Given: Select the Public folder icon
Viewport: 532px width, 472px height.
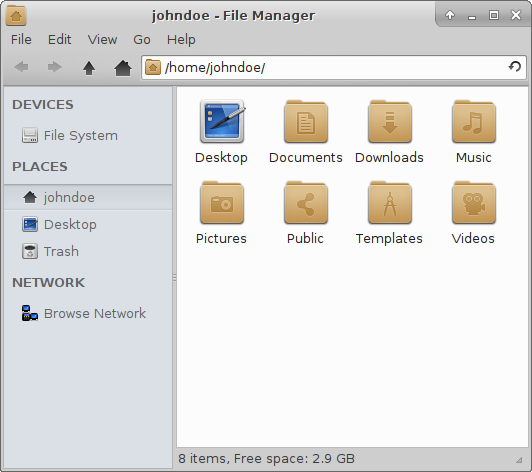Looking at the screenshot, I should 306,203.
